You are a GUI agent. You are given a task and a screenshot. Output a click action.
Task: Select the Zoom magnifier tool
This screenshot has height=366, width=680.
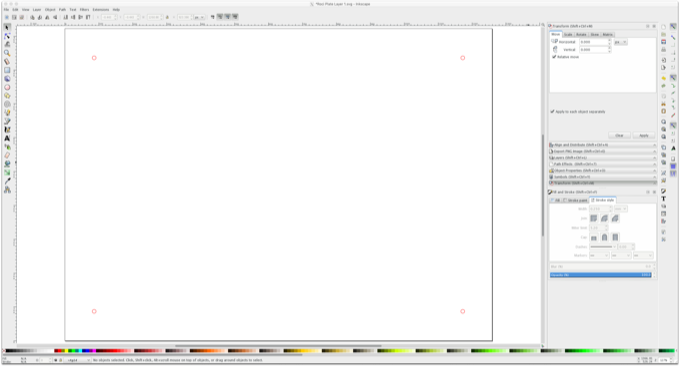[7, 53]
